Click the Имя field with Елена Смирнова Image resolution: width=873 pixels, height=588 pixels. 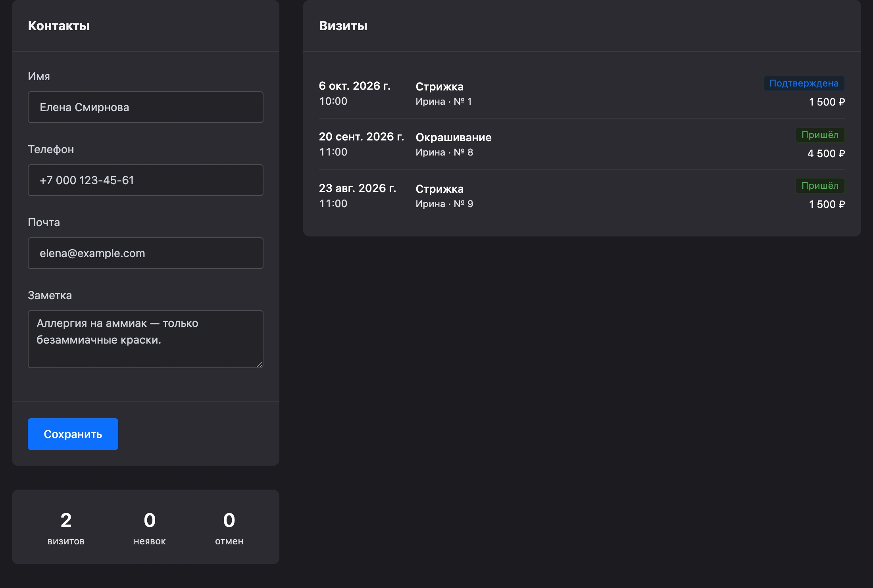click(145, 107)
